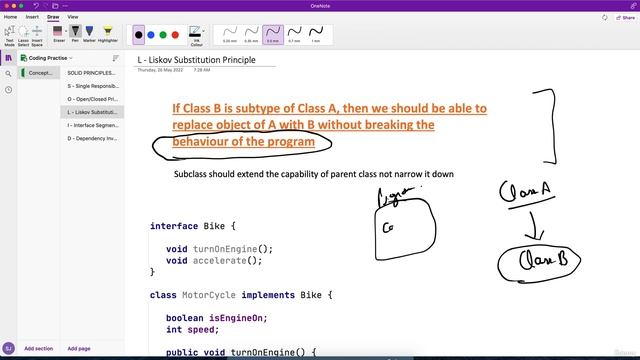Click the notebook icon in title bar
This screenshot has width=640, height=360.
click(56, 6)
